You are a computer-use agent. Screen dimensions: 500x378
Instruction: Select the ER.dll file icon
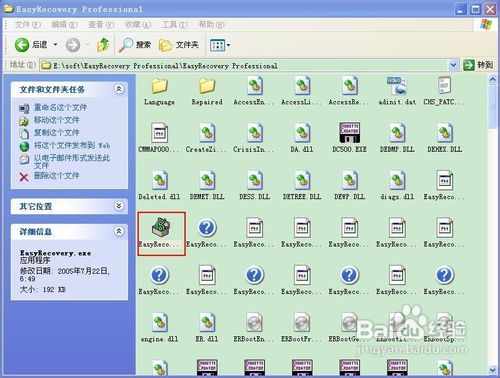(x=207, y=323)
